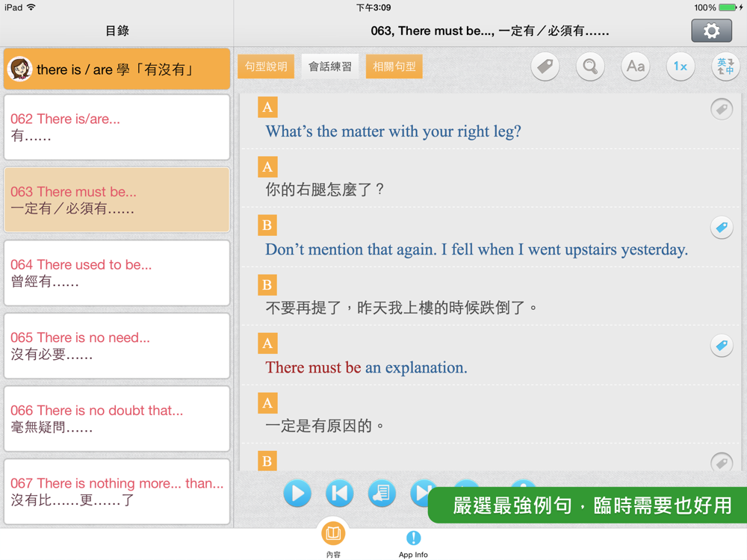This screenshot has width=747, height=560.
Task: Skip back to previous sentence
Action: tap(340, 493)
